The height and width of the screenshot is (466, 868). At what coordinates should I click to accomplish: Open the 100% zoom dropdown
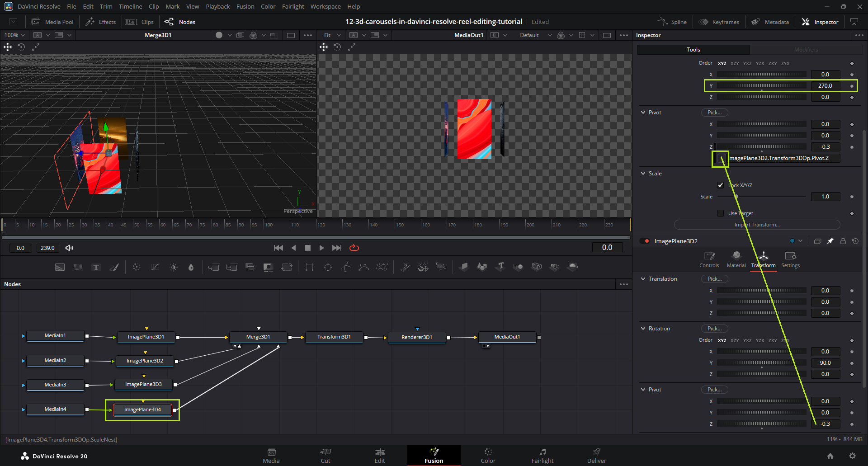(14, 35)
